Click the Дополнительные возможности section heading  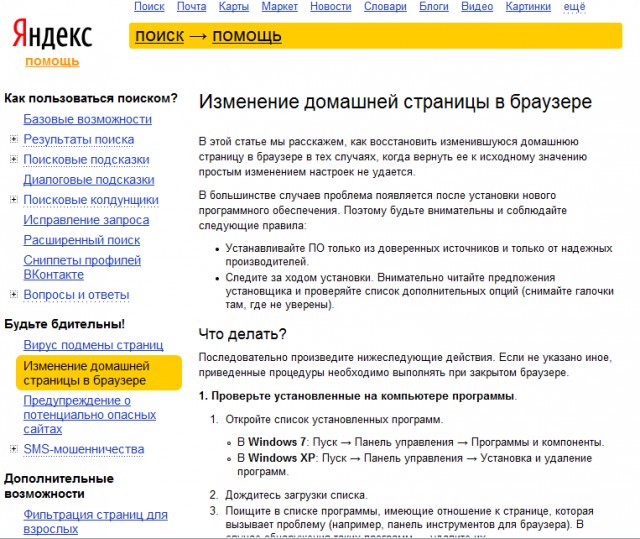coord(59,486)
